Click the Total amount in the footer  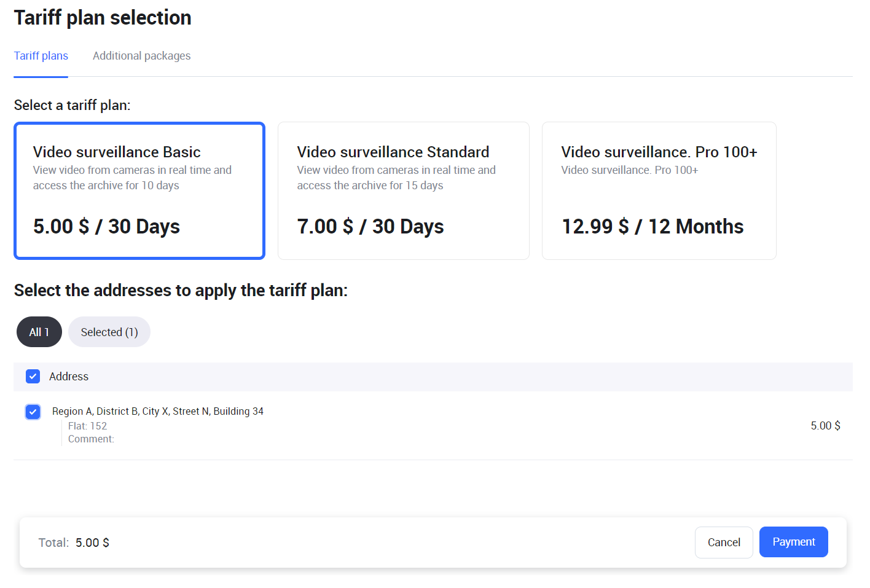click(92, 543)
